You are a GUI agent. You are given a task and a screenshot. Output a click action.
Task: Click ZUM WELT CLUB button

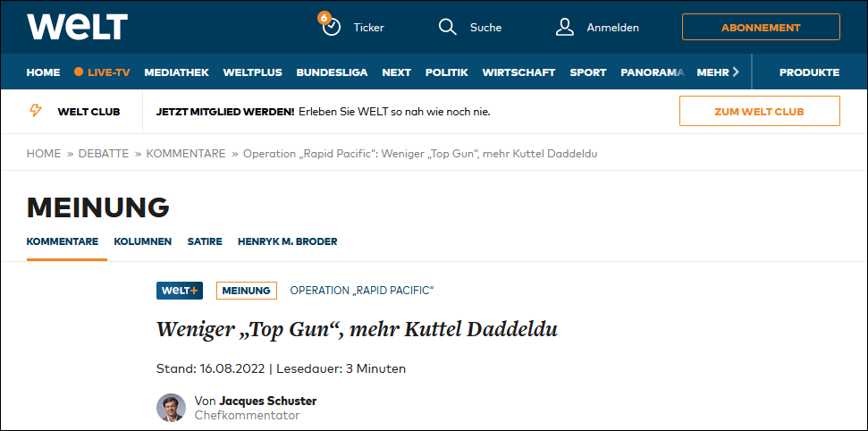click(x=760, y=111)
